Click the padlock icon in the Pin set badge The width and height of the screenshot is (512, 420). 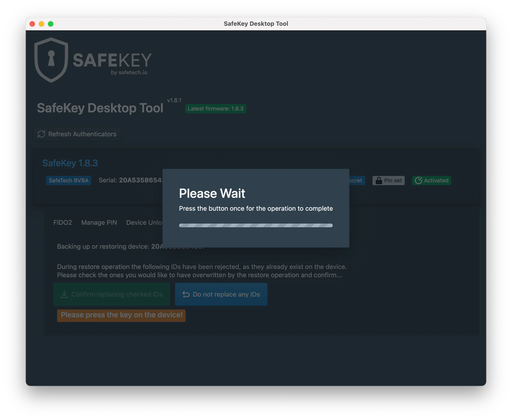(379, 181)
